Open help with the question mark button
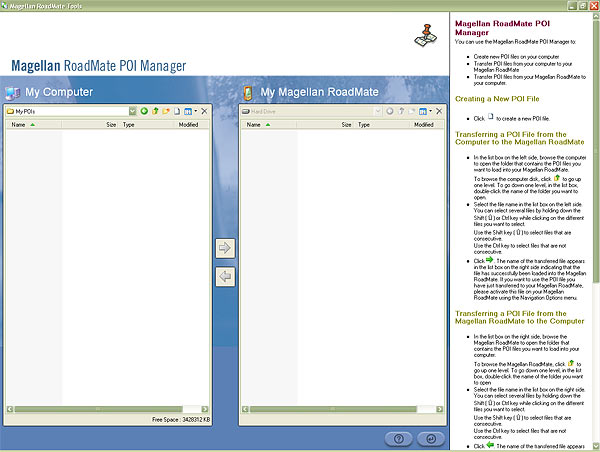 [x=398, y=439]
